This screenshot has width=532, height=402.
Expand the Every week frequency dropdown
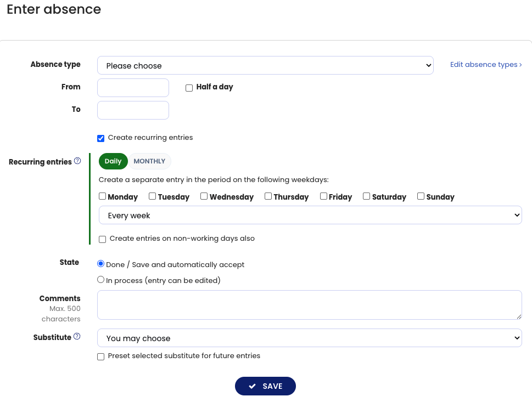(310, 216)
